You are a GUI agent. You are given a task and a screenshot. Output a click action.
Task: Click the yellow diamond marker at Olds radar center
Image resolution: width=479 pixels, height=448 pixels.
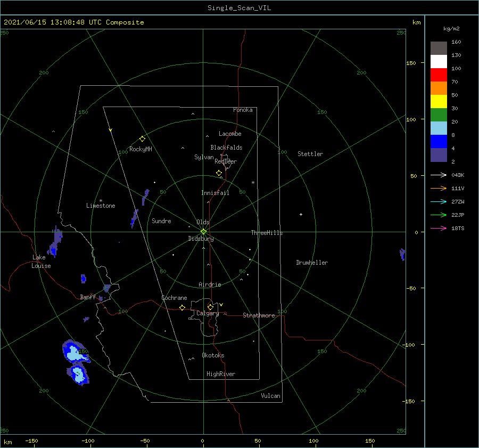click(x=203, y=232)
